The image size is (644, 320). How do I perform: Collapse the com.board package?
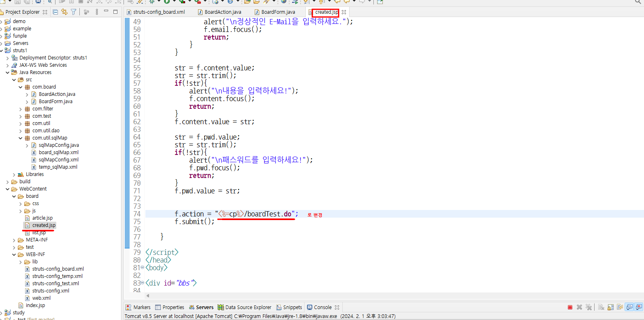21,87
